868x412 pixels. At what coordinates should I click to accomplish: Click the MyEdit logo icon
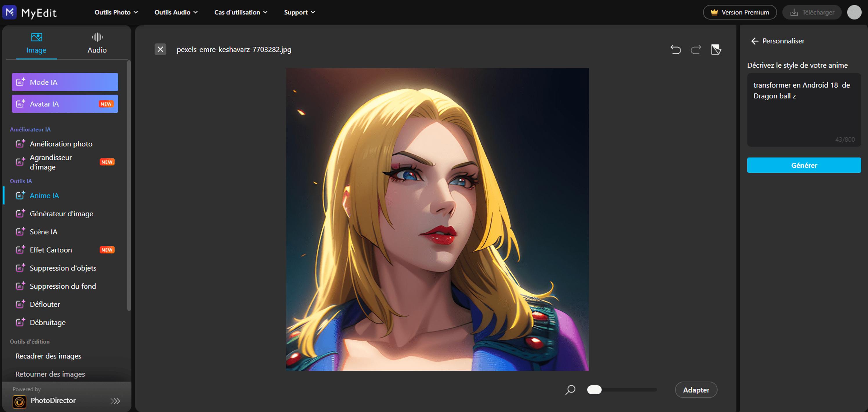[x=10, y=12]
